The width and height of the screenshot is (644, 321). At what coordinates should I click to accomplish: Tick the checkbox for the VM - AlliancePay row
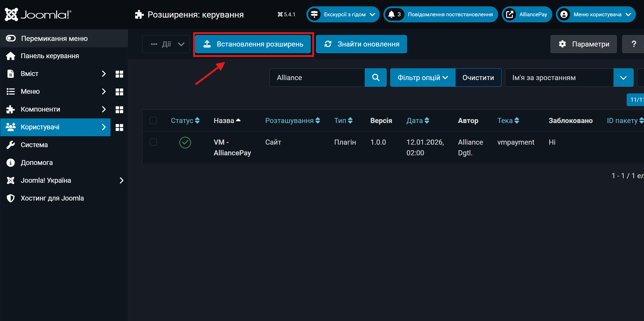tap(153, 142)
